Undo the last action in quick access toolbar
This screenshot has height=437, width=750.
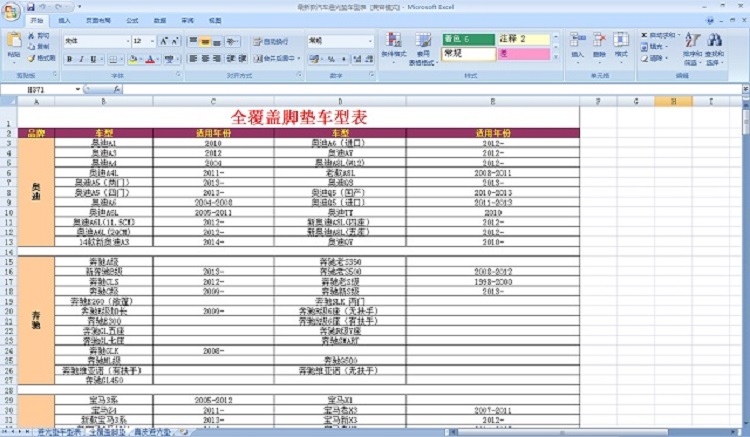click(x=43, y=7)
